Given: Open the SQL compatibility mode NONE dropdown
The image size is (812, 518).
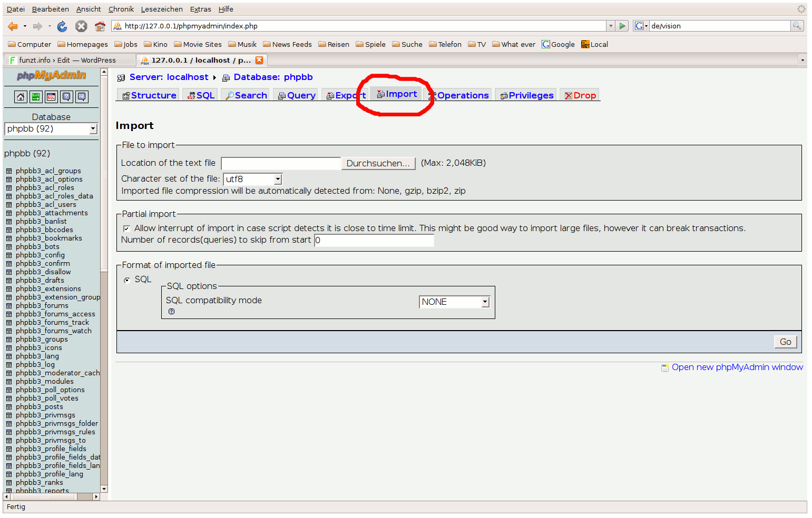Looking at the screenshot, I should point(455,302).
